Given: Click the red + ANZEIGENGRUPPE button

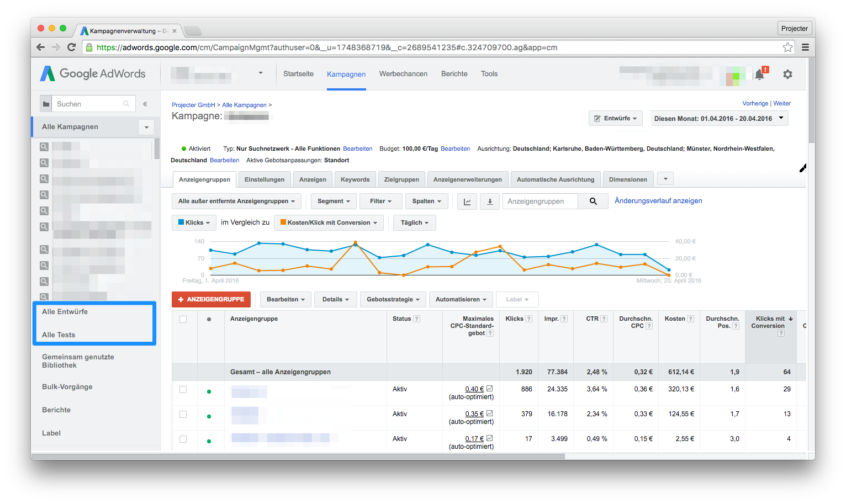Looking at the screenshot, I should click(x=211, y=299).
